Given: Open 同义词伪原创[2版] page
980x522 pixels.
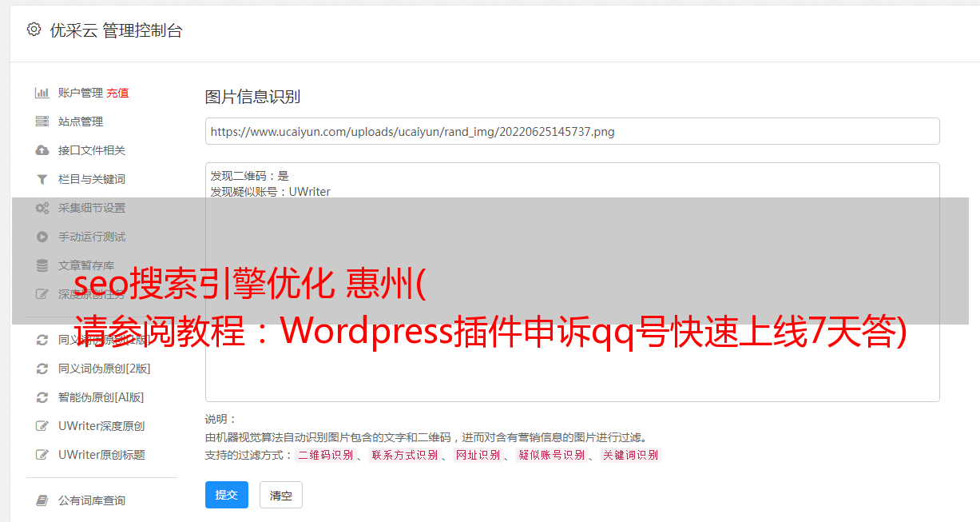Looking at the screenshot, I should 105,369.
